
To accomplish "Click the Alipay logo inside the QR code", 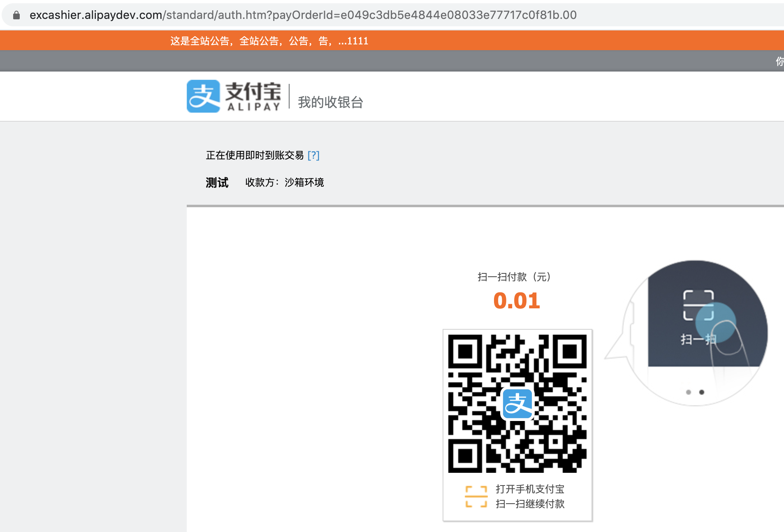I will pyautogui.click(x=517, y=404).
